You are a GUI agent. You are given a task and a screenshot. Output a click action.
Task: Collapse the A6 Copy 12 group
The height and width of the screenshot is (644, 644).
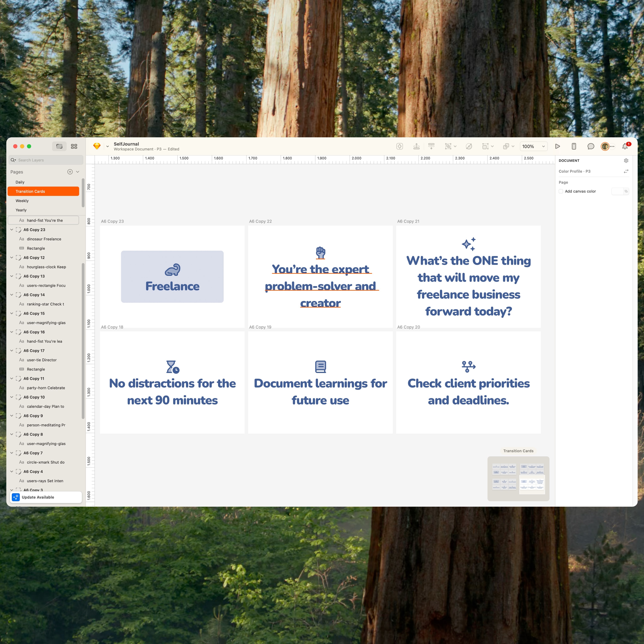[12, 258]
